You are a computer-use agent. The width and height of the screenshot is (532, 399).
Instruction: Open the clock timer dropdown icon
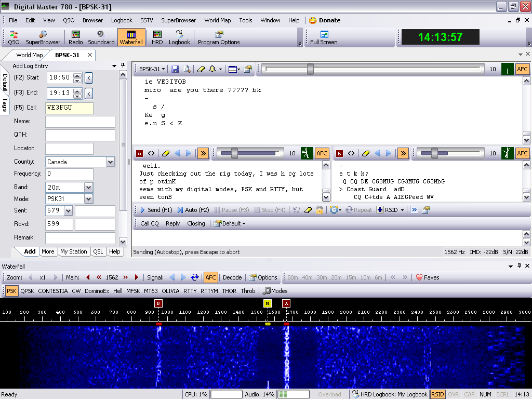point(336,210)
